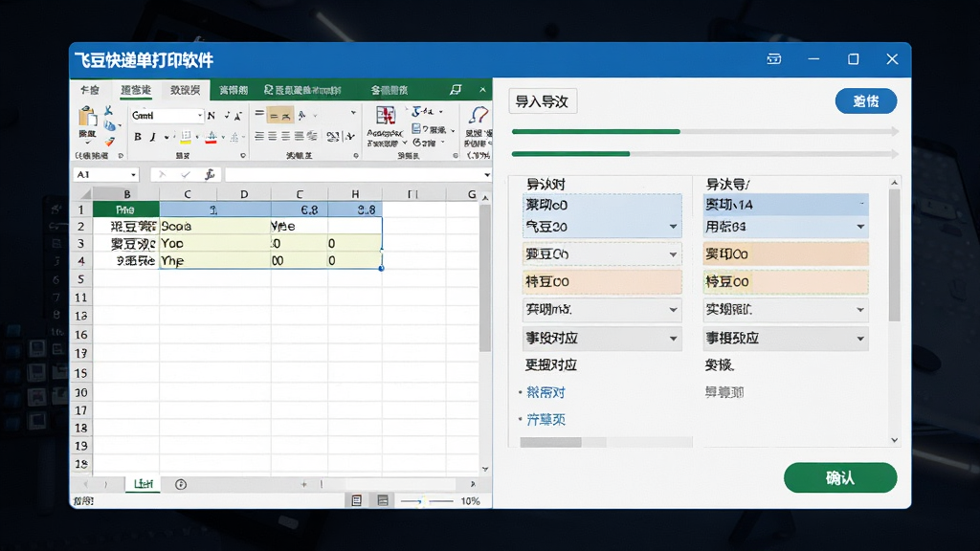Toggle Italic formatting in the ribbon
980x551 pixels.
(x=152, y=137)
